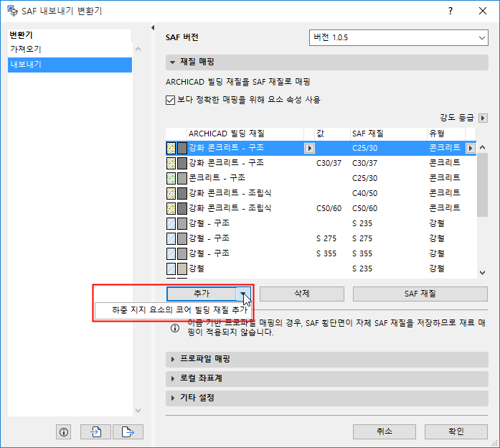Collapse the 재질 매핑 section

[172, 62]
